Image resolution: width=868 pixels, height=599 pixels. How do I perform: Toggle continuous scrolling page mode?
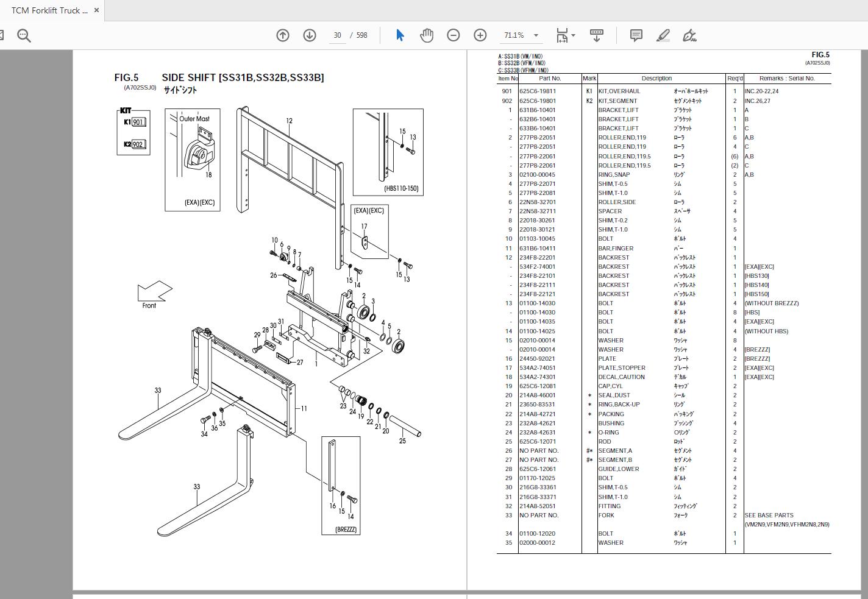(596, 35)
